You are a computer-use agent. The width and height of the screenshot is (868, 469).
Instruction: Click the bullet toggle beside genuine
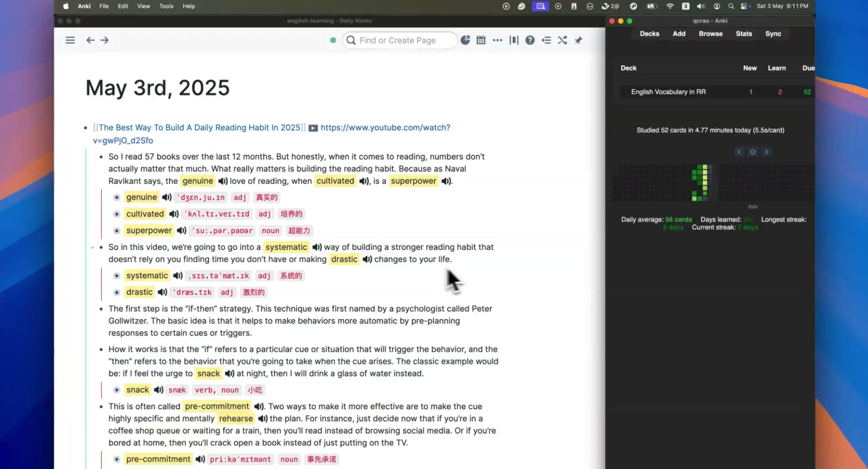click(117, 197)
